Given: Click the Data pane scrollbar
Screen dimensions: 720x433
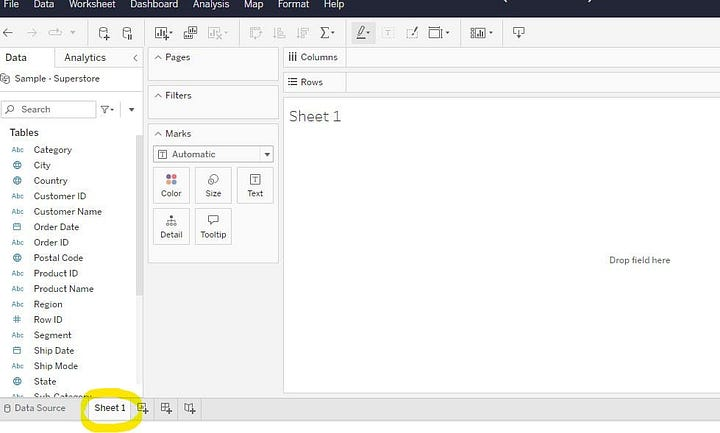Looking at the screenshot, I should 140,216.
